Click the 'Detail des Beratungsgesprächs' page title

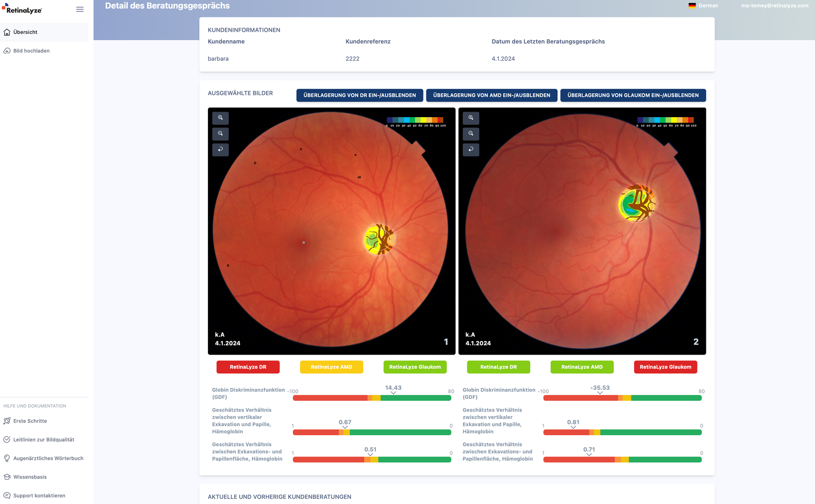(x=167, y=6)
